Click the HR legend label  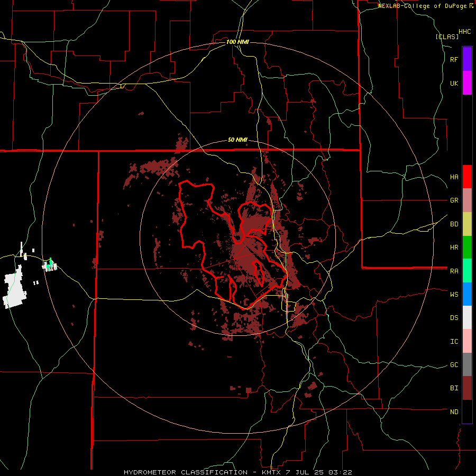tap(454, 248)
